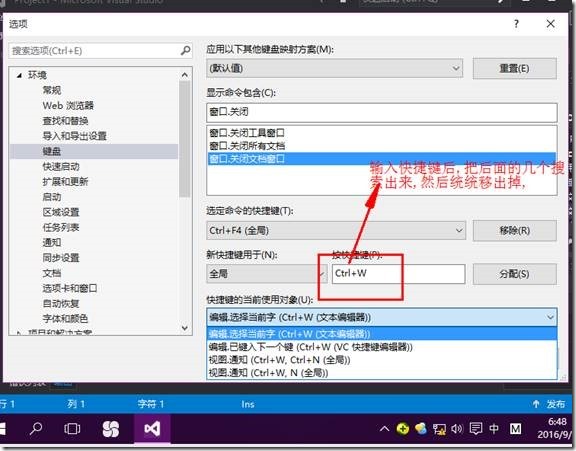Click the tree scrollbar down arrow

click(185, 328)
